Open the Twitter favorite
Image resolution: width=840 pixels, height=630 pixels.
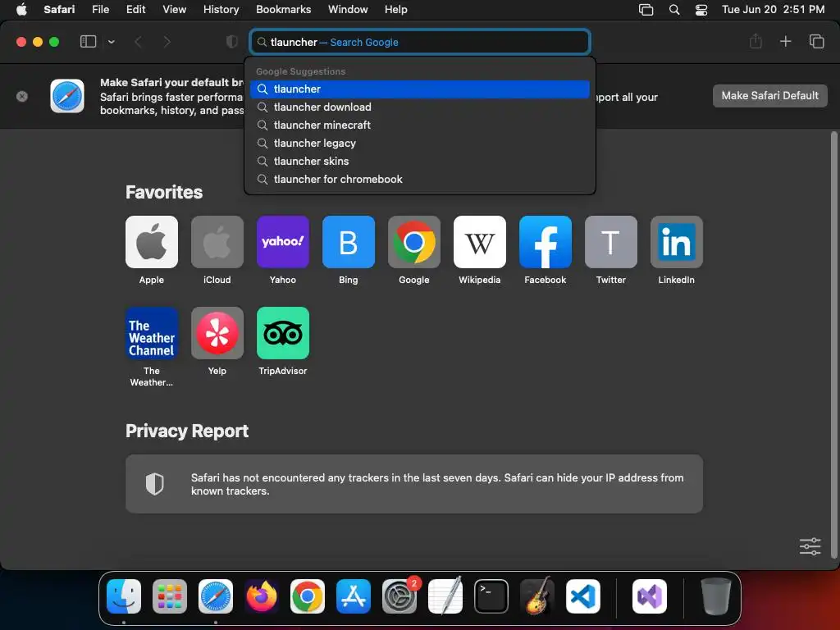pyautogui.click(x=610, y=242)
